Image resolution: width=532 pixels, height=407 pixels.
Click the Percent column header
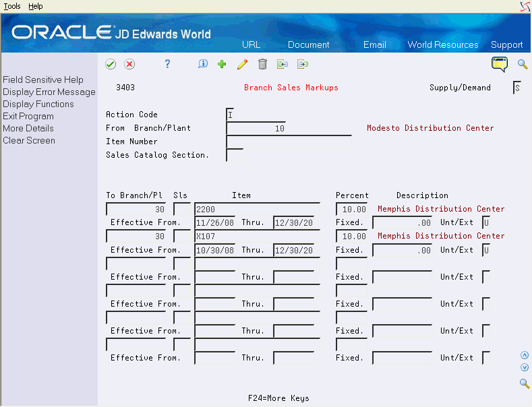click(x=352, y=195)
